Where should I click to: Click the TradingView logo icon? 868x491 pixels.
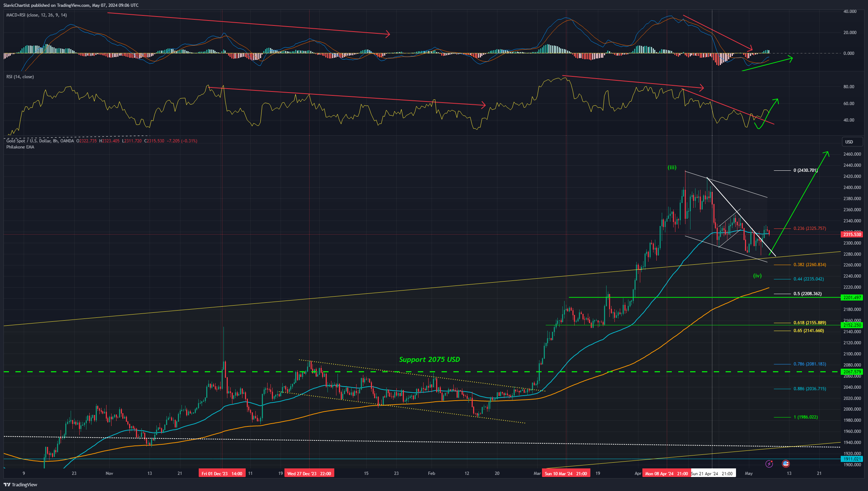7,485
